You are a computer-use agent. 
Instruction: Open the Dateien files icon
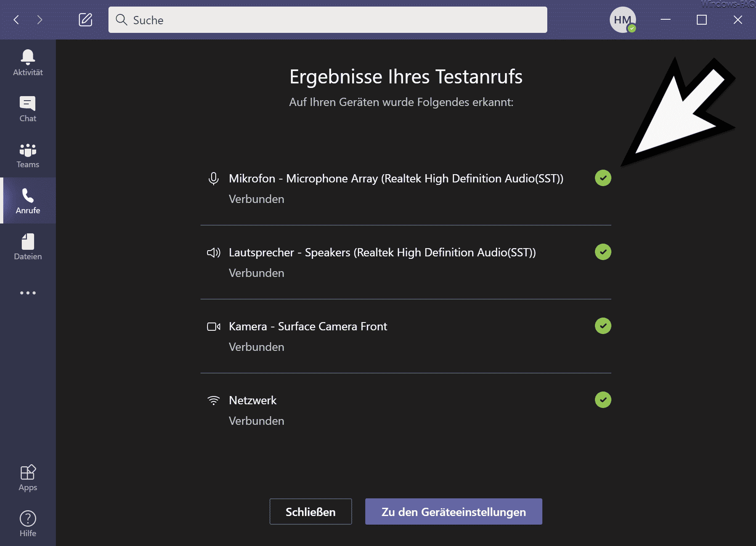[x=28, y=242]
